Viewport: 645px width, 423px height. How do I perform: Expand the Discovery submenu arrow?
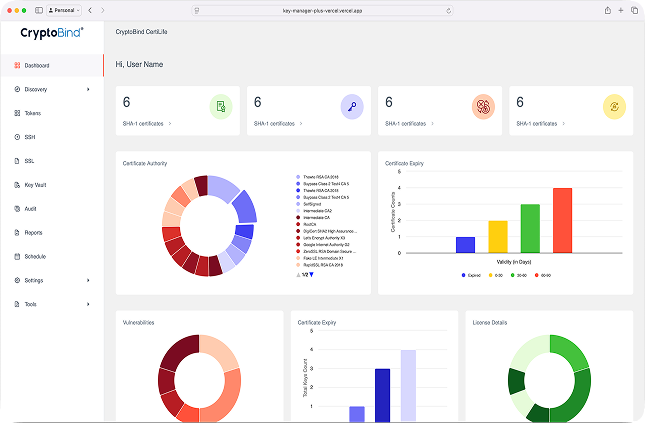88,90
